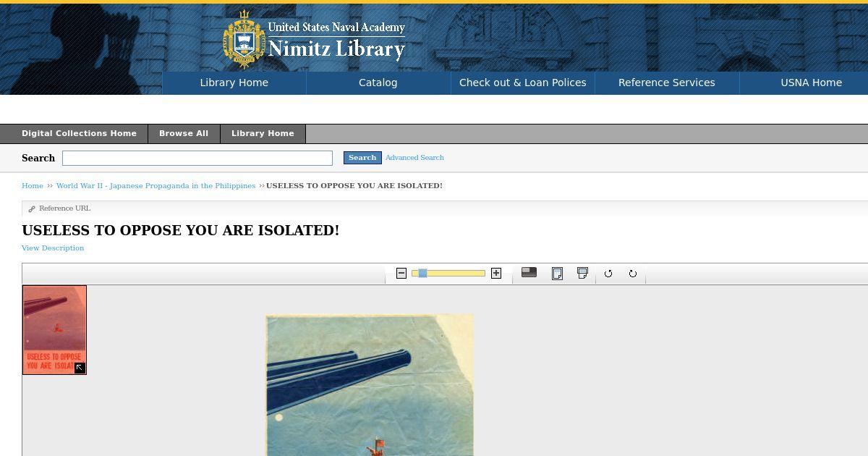Select the Browse All tab
The image size is (868, 456).
click(x=184, y=133)
